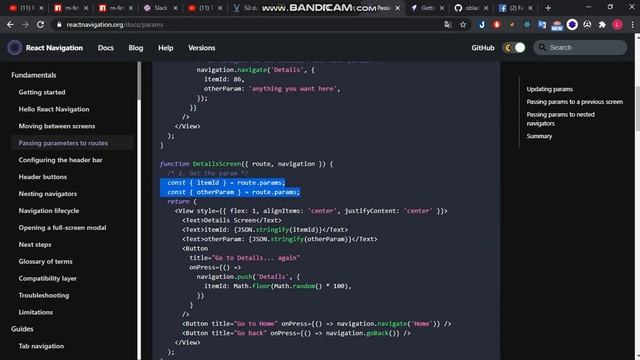
Task: Open the Chrome three-dot menu
Action: coord(632,24)
